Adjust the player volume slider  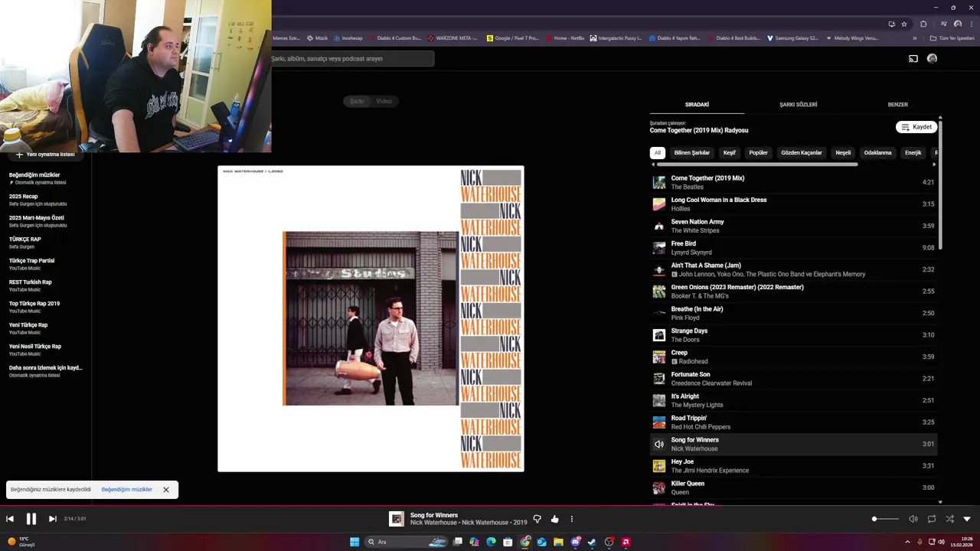click(x=886, y=519)
